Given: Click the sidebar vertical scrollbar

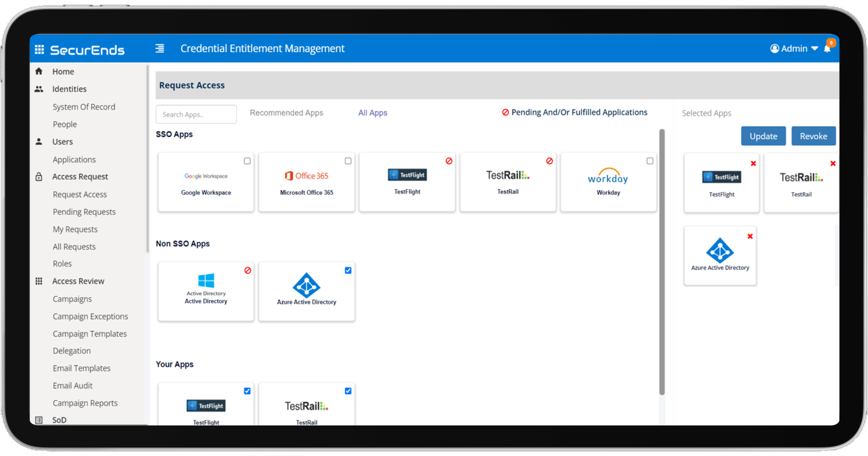Looking at the screenshot, I should pyautogui.click(x=148, y=159).
